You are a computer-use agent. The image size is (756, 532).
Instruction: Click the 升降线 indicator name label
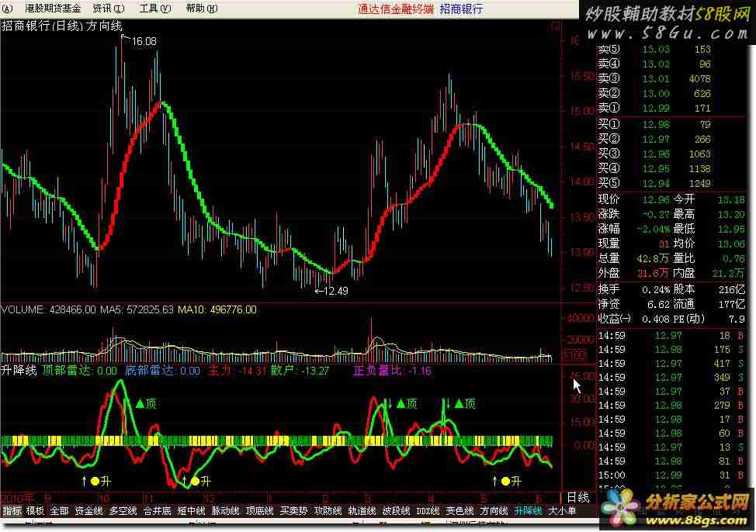[x=19, y=371]
